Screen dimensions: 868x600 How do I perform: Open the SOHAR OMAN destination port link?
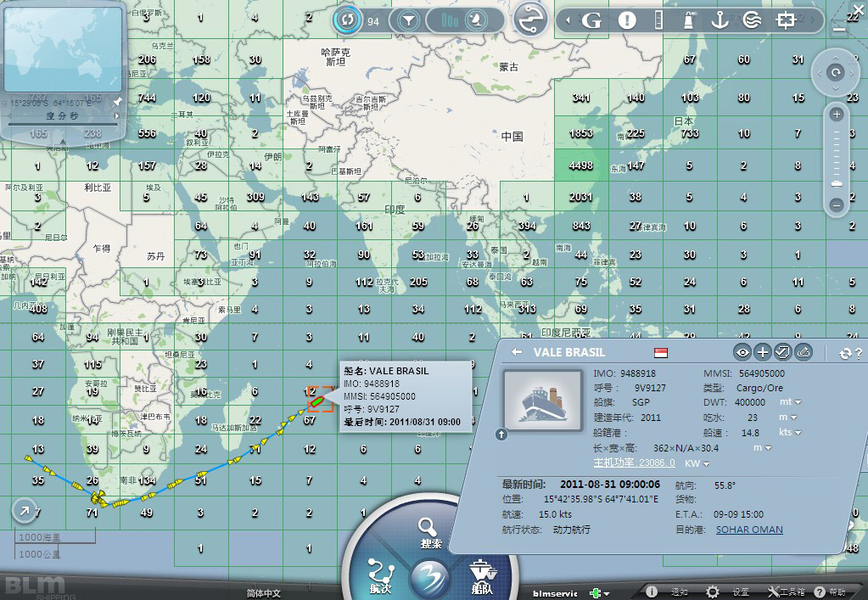pos(749,530)
